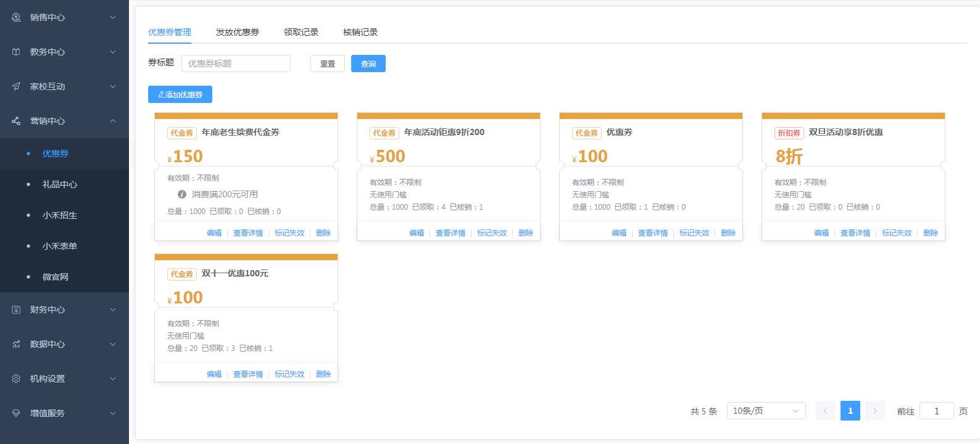Click the 数据中心 chart icon
Screen dimensions: 980x444
pyautogui.click(x=16, y=344)
